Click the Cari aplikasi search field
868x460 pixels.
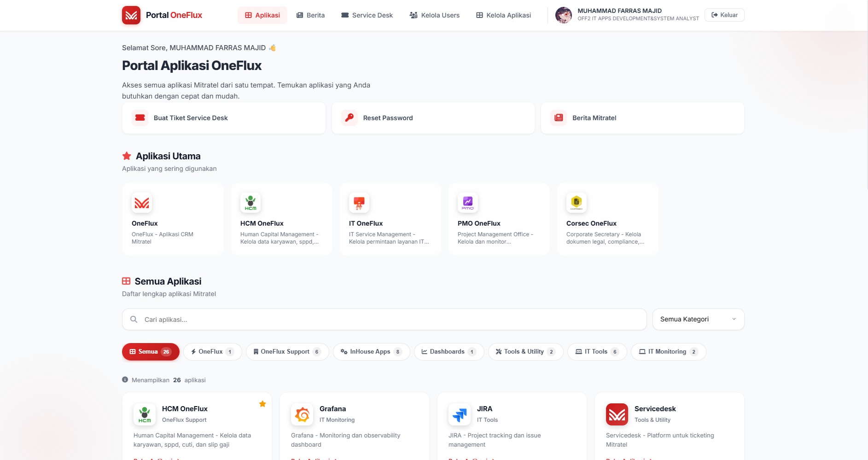pyautogui.click(x=384, y=320)
